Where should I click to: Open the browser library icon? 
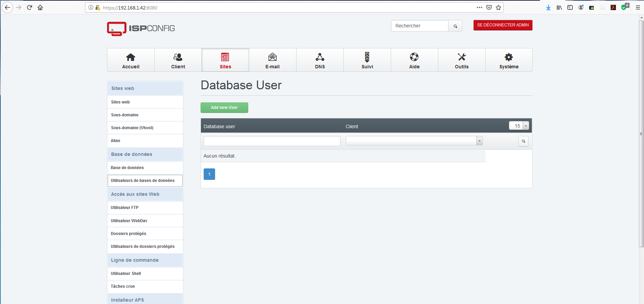[x=559, y=7]
